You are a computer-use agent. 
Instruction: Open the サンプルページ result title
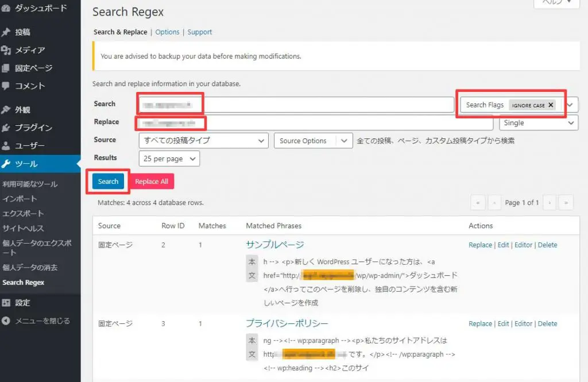[275, 245]
